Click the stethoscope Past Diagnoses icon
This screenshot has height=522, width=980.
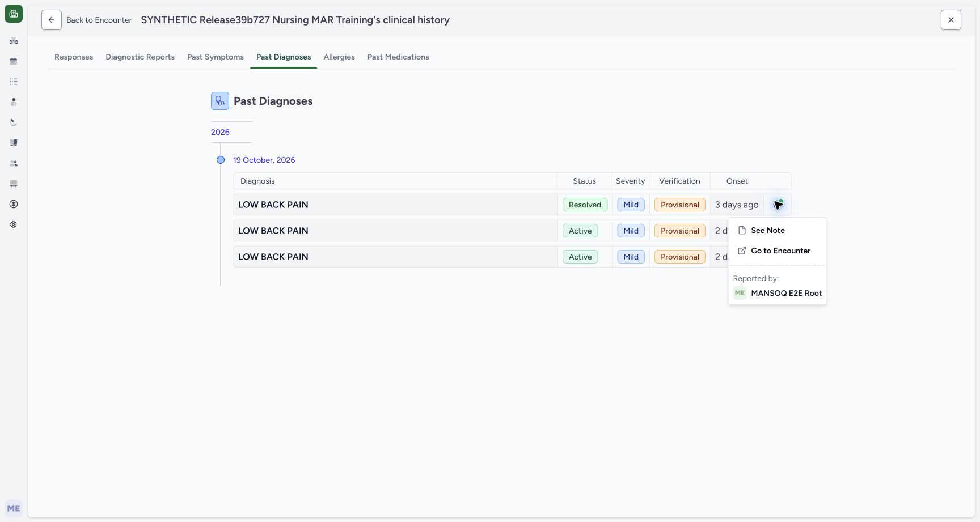click(220, 101)
